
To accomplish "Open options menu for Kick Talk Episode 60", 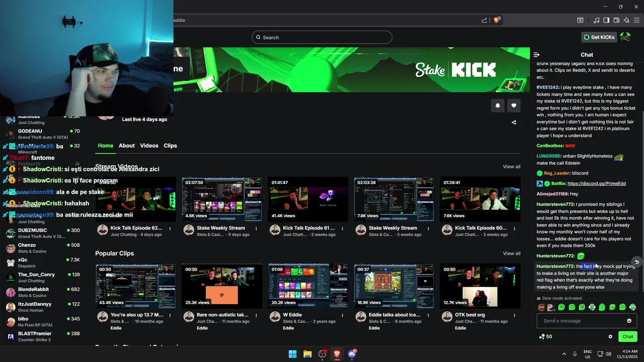I will [514, 228].
